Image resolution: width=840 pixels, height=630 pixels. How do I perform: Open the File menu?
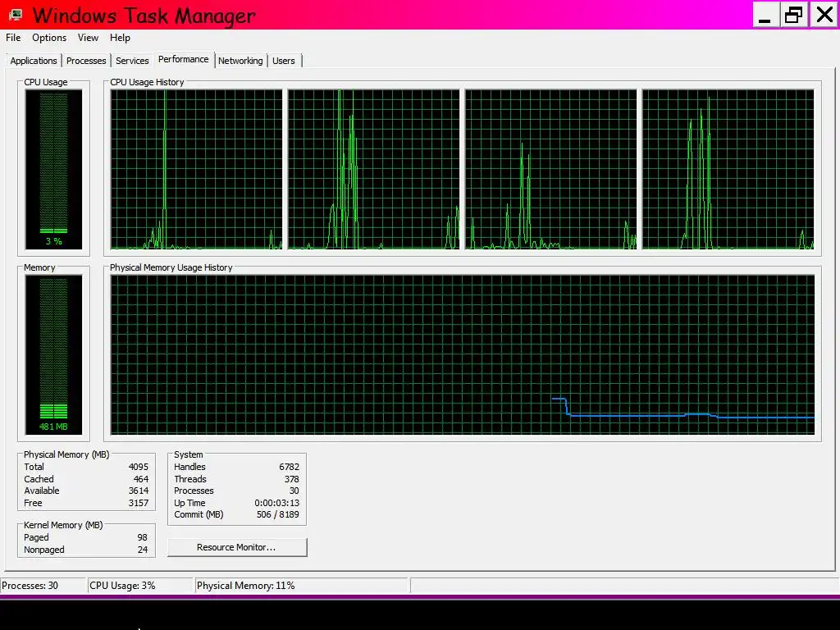coord(13,38)
